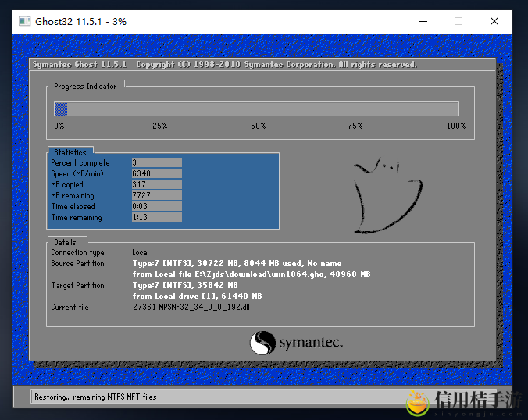Image resolution: width=528 pixels, height=420 pixels.
Task: Click the MB remaining value 7727
Action: tap(157, 195)
